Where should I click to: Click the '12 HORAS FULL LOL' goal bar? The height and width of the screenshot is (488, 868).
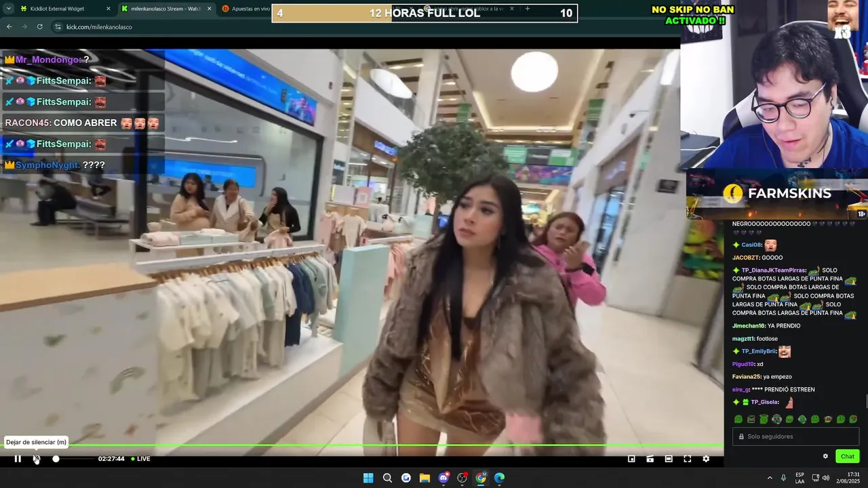tap(425, 13)
